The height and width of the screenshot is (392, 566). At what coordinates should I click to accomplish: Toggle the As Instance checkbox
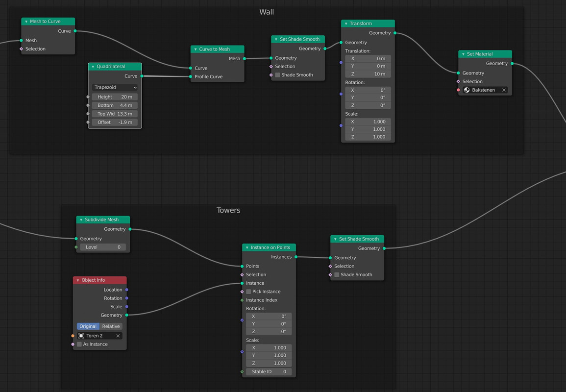click(79, 344)
